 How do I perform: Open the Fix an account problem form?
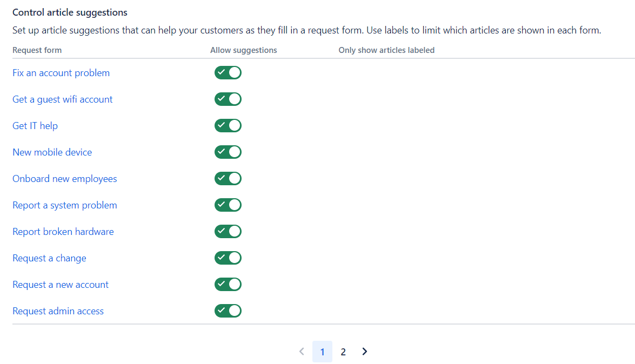[61, 73]
